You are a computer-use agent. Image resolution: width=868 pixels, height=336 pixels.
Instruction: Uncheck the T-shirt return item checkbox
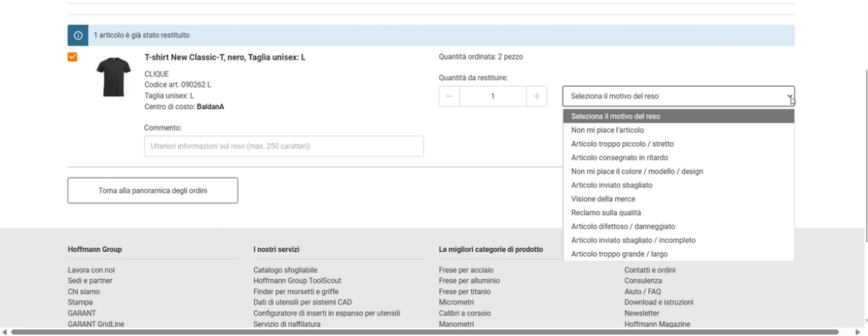(x=73, y=57)
